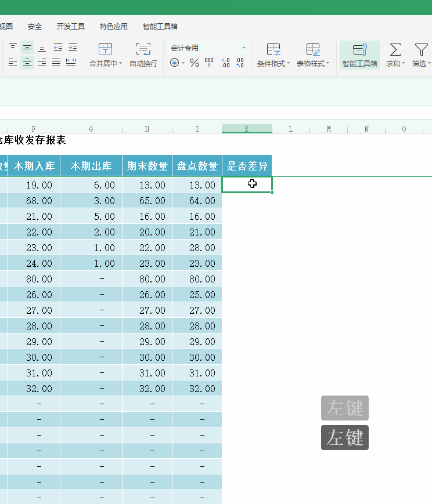Expand the 求和 dropdown arrow
The image size is (432, 504).
pos(404,63)
